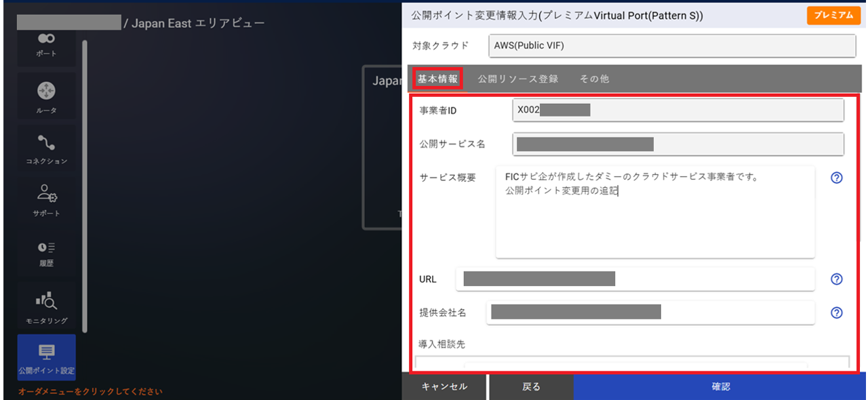Click the プレミアム badge

833,15
